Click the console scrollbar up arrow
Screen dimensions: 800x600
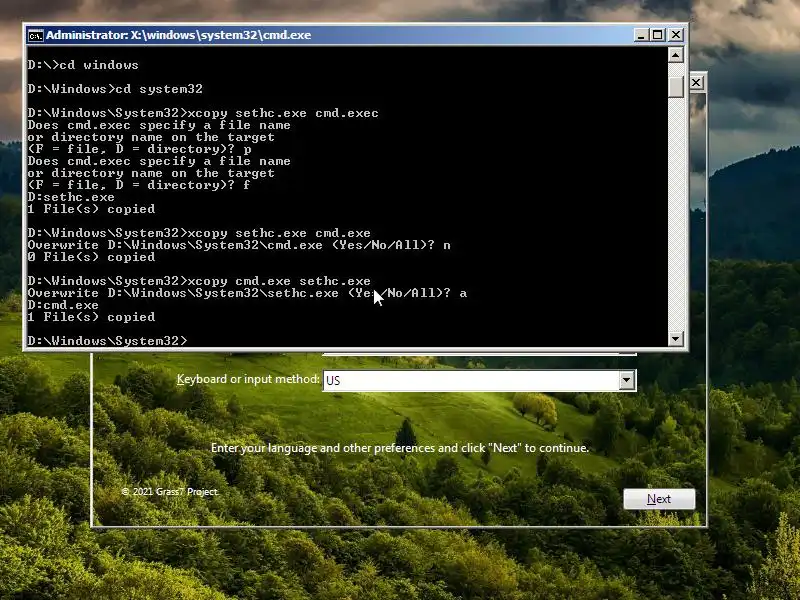[x=676, y=55]
